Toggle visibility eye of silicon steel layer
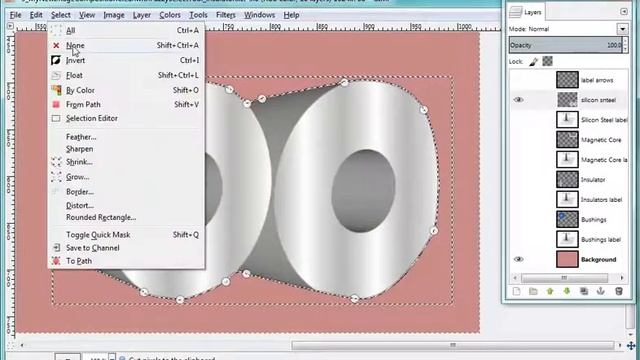 tap(518, 100)
